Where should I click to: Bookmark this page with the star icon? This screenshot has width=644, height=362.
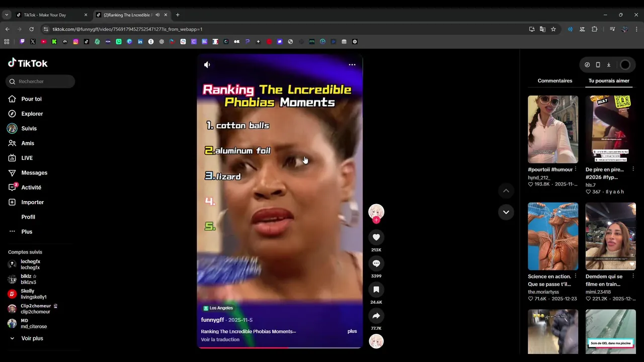553,29
